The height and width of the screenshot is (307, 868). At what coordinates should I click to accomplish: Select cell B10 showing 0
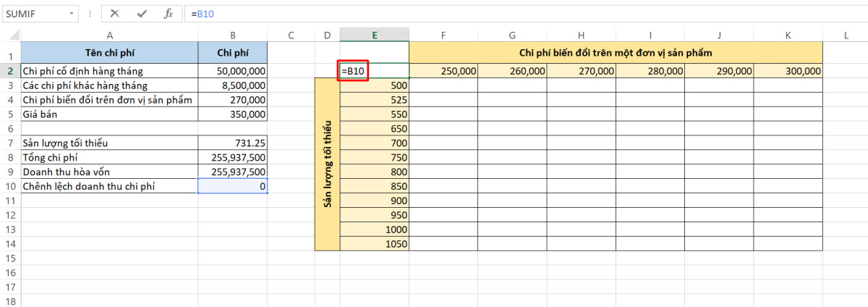tap(233, 186)
